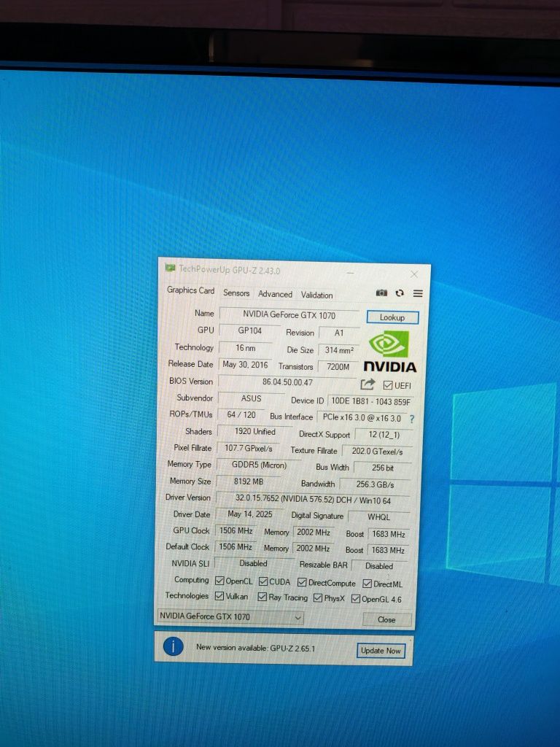Click the Update Now button

381,650
